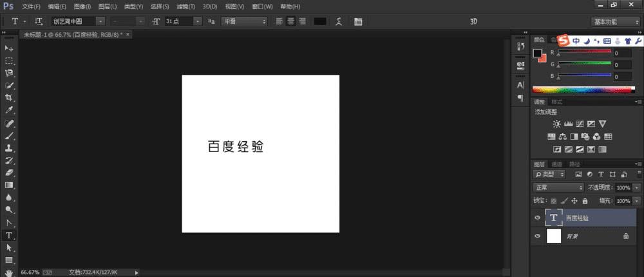Open the blend mode dropdown 正常

[558, 187]
